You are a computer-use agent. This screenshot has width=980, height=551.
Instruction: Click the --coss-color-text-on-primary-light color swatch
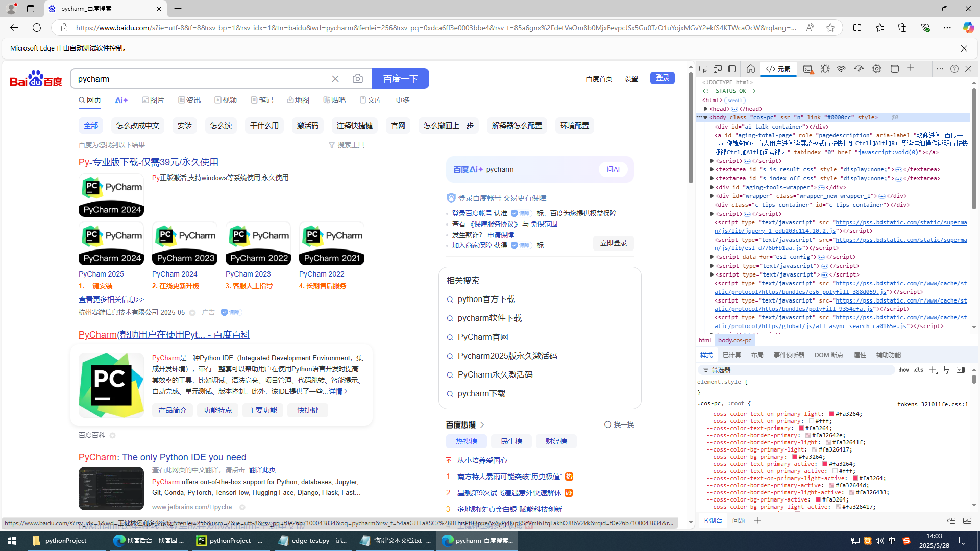831,414
